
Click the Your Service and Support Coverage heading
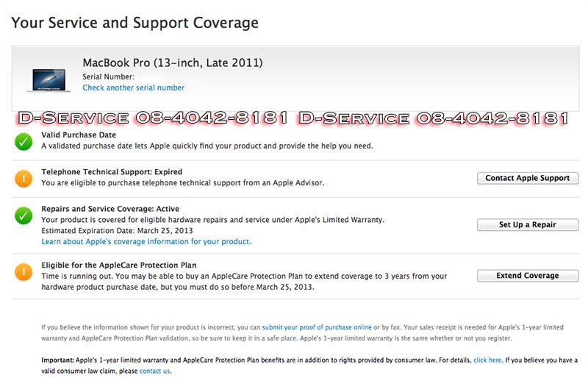135,23
